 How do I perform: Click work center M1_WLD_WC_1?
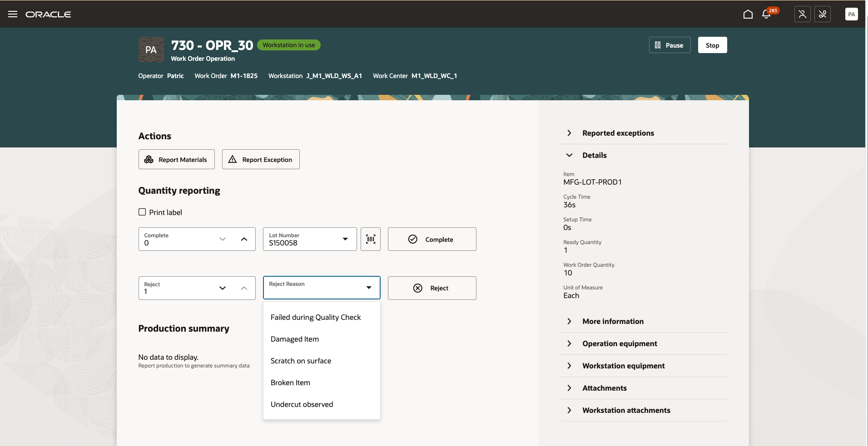point(434,76)
